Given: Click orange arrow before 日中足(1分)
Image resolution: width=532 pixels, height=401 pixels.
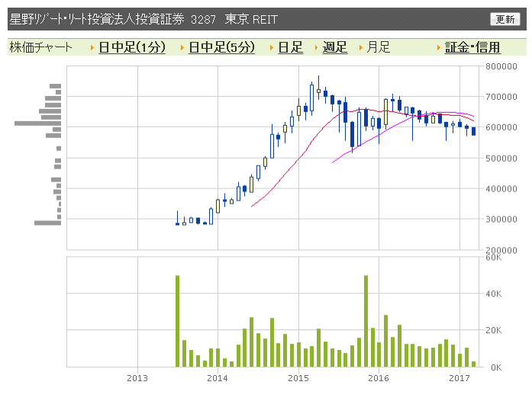Looking at the screenshot, I should 92,48.
